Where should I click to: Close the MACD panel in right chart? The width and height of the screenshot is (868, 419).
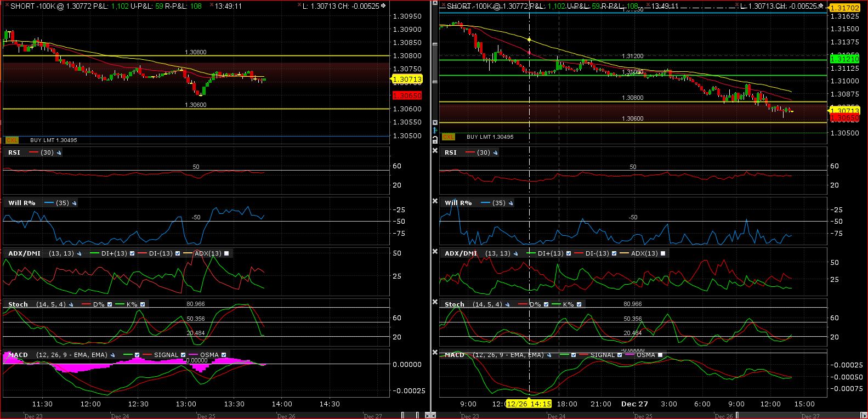[435, 353]
